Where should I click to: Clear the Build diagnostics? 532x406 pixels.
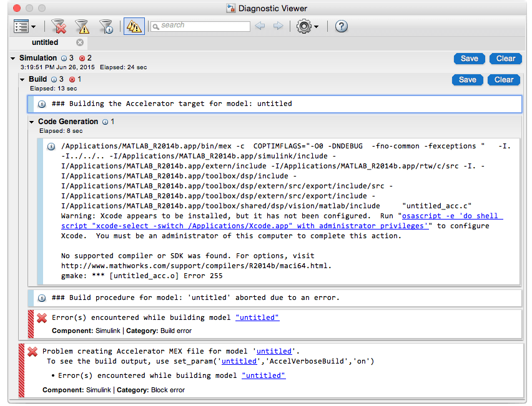pos(504,80)
